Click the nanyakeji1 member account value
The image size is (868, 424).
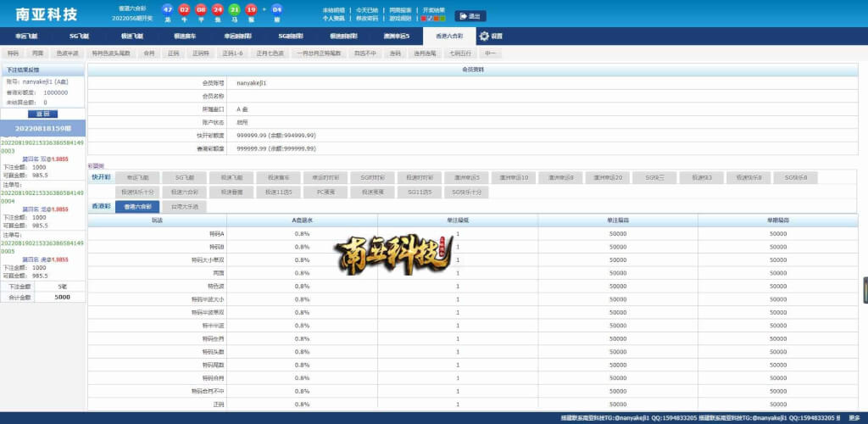pyautogui.click(x=252, y=83)
